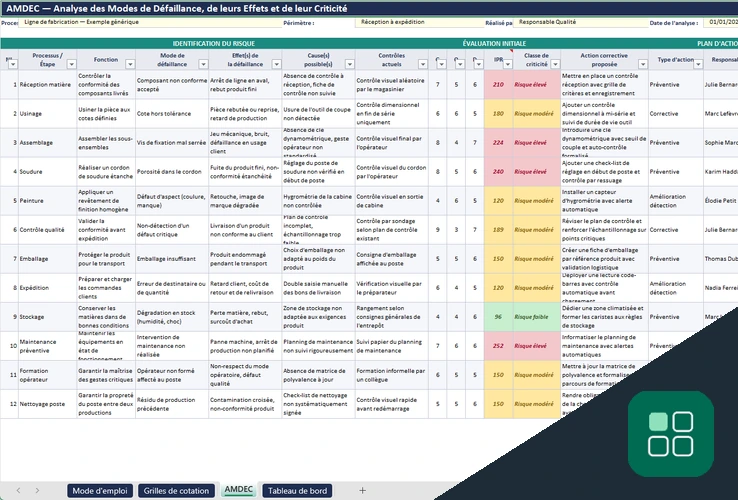
Task: Select the 'Ligne de fabrication — Exemple générique' field
Action: 150,22
